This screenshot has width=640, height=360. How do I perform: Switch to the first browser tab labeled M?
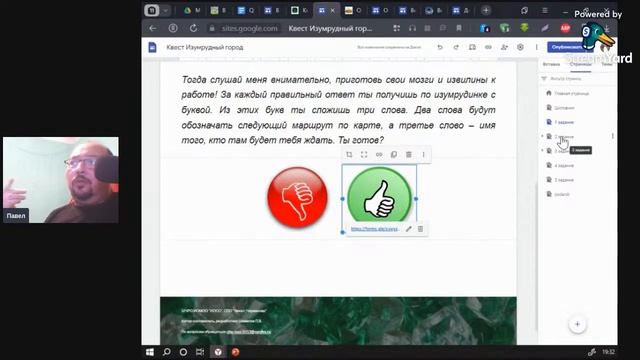pyautogui.click(x=192, y=11)
